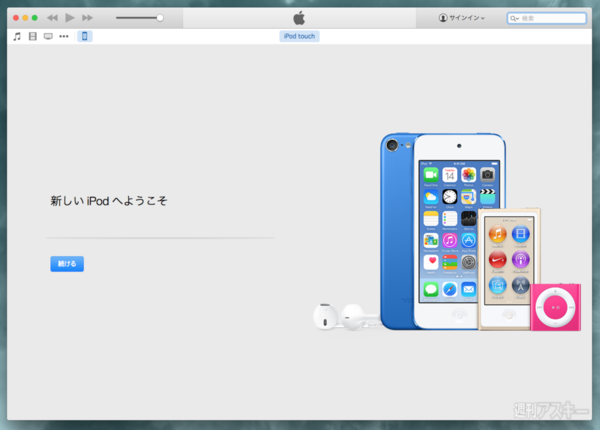
Task: Open the iPod touch tab
Action: [x=299, y=36]
